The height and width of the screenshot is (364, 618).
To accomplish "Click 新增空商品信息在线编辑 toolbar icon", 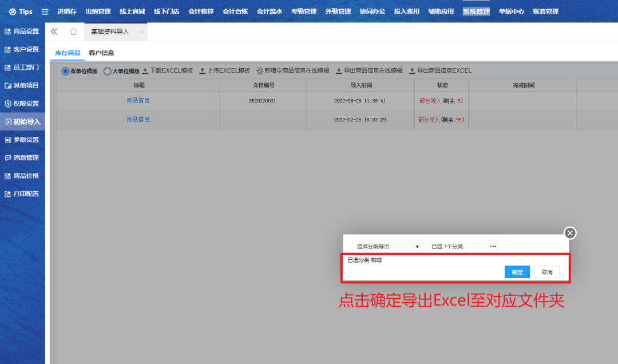I will click(x=260, y=71).
